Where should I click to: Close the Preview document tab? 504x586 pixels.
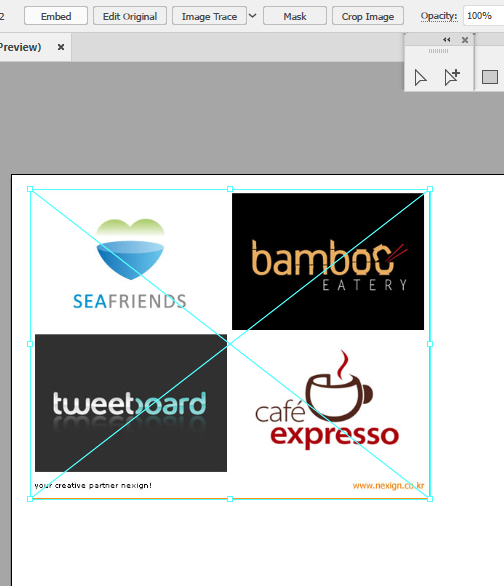click(61, 47)
